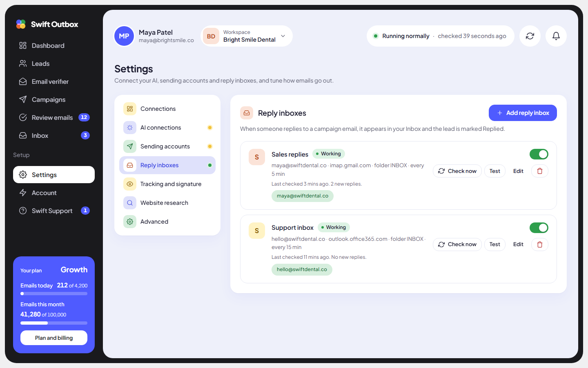Toggle off the Sales replies inbox
Viewport: 588px width, 368px height.
coord(539,154)
